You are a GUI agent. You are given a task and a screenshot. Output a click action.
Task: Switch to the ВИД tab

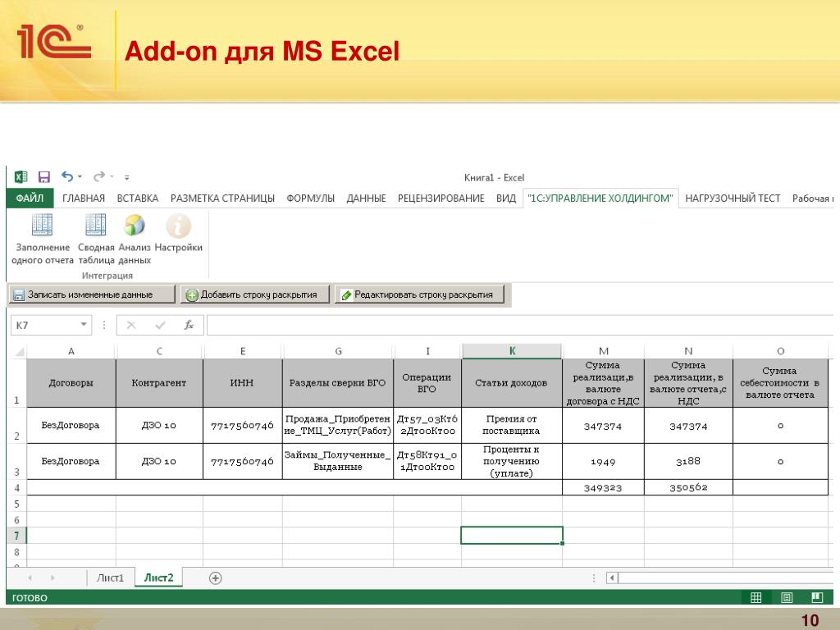(505, 199)
